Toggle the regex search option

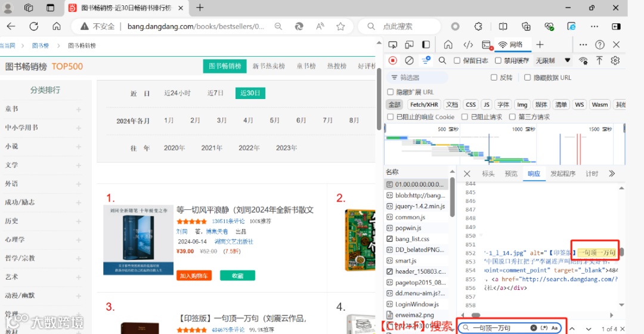tap(544, 328)
